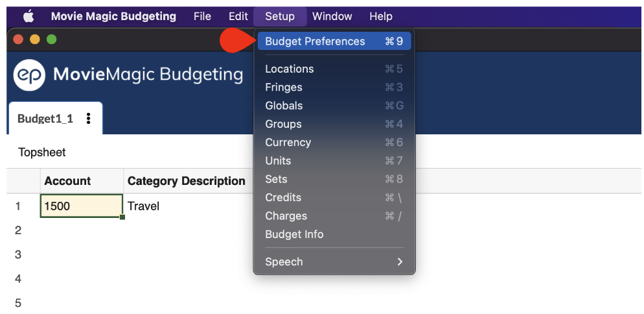Open the Window menu
The height and width of the screenshot is (314, 644).
[332, 16]
